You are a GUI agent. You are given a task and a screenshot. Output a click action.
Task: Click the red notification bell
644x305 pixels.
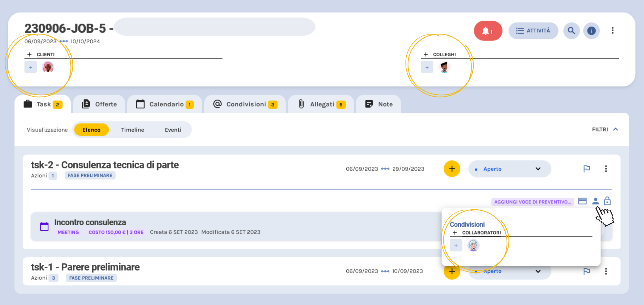[x=488, y=31]
